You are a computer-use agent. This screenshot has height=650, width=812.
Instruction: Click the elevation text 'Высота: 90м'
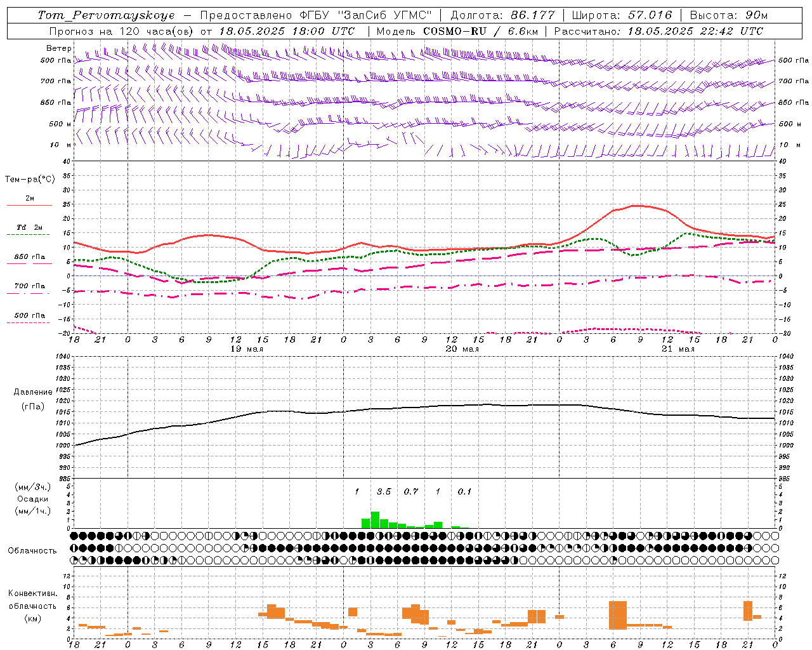729,15
